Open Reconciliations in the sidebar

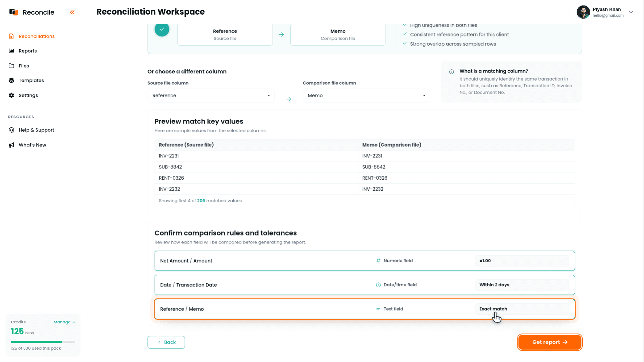pyautogui.click(x=36, y=36)
